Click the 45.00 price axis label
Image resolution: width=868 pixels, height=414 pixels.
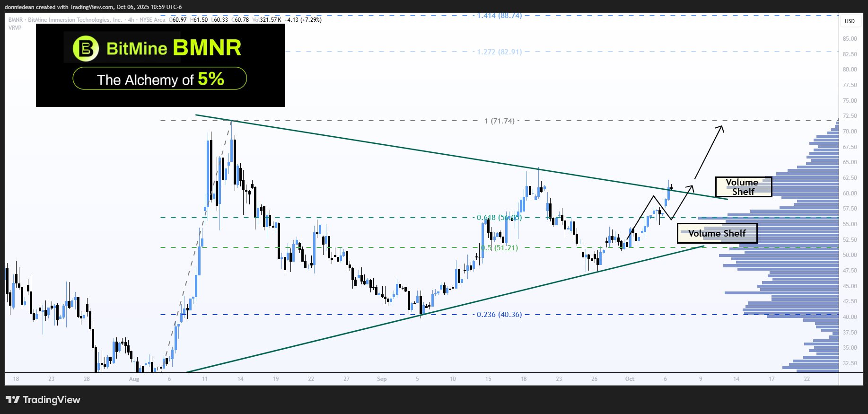click(850, 286)
